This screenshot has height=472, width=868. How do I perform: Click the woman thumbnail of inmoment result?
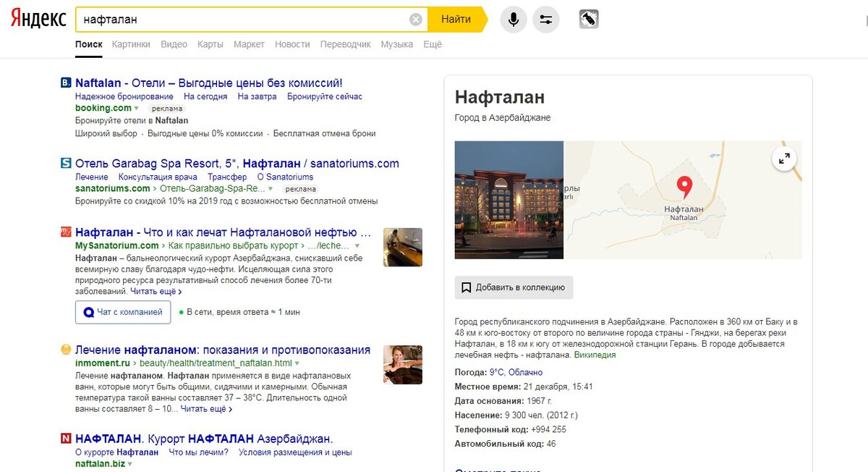403,365
